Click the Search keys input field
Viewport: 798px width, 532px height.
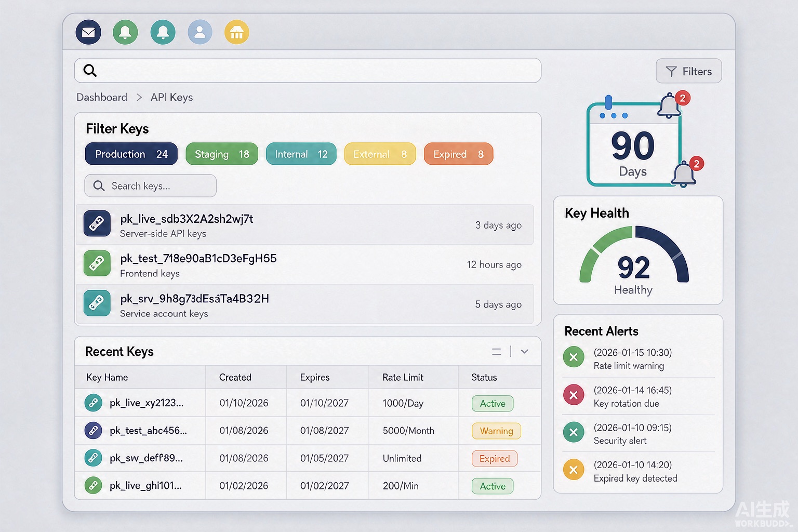pyautogui.click(x=151, y=185)
